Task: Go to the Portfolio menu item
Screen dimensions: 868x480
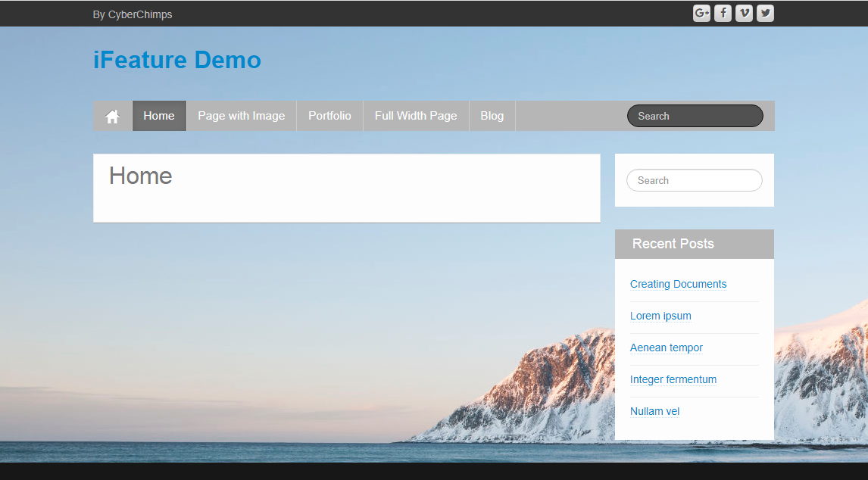Action: click(x=329, y=116)
